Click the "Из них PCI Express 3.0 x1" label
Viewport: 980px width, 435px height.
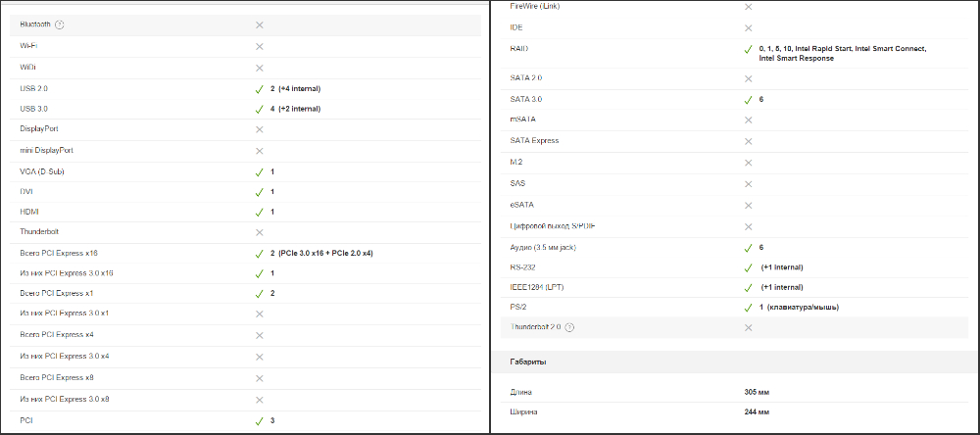65,313
